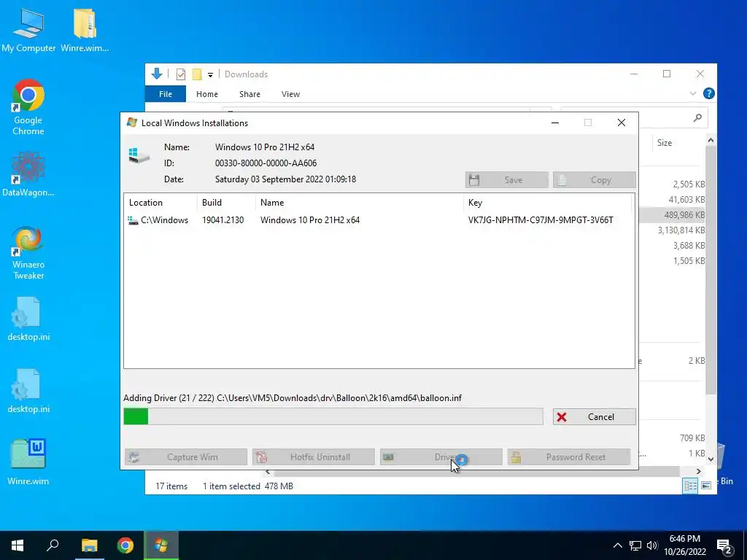Click the Downloads search magnifier icon
The width and height of the screenshot is (747, 560).
click(697, 117)
